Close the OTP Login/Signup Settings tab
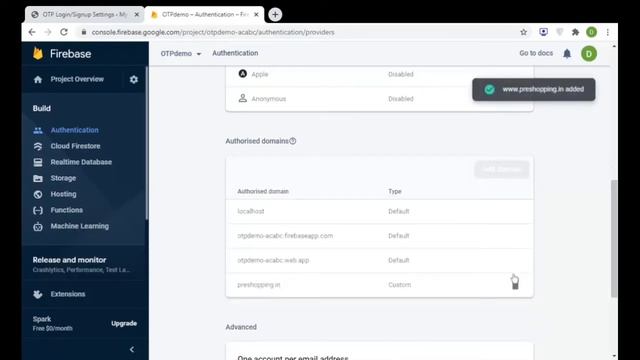The width and height of the screenshot is (640, 360). [x=137, y=15]
